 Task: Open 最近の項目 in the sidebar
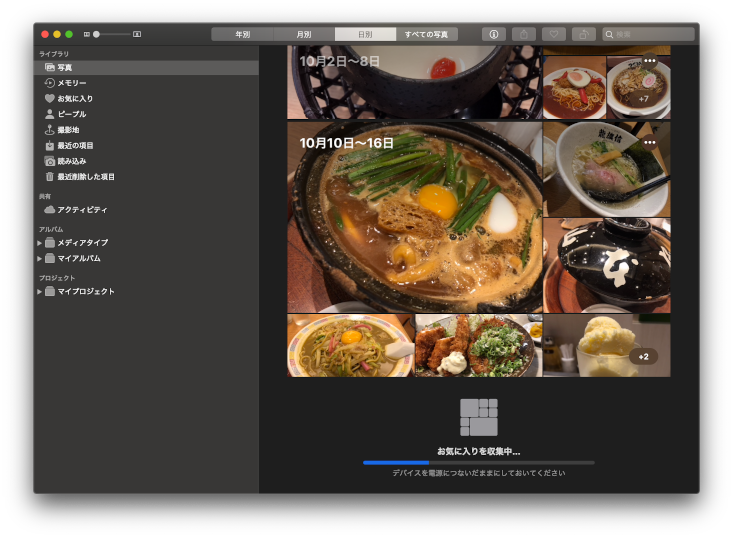point(146,145)
